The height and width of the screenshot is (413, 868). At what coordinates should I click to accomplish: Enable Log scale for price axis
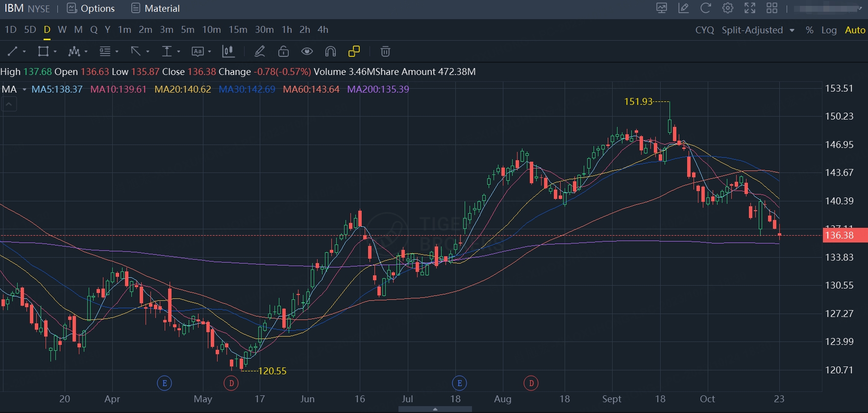tap(829, 30)
